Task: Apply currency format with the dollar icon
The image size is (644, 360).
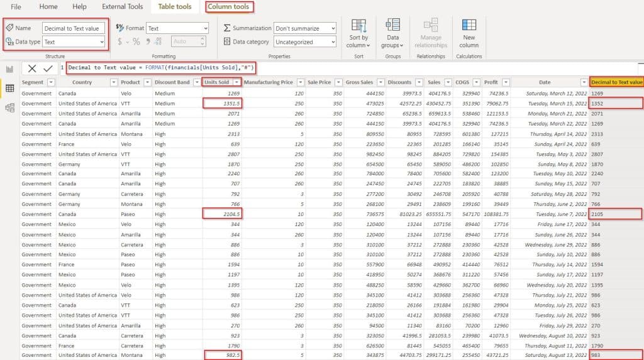Action: tap(119, 41)
